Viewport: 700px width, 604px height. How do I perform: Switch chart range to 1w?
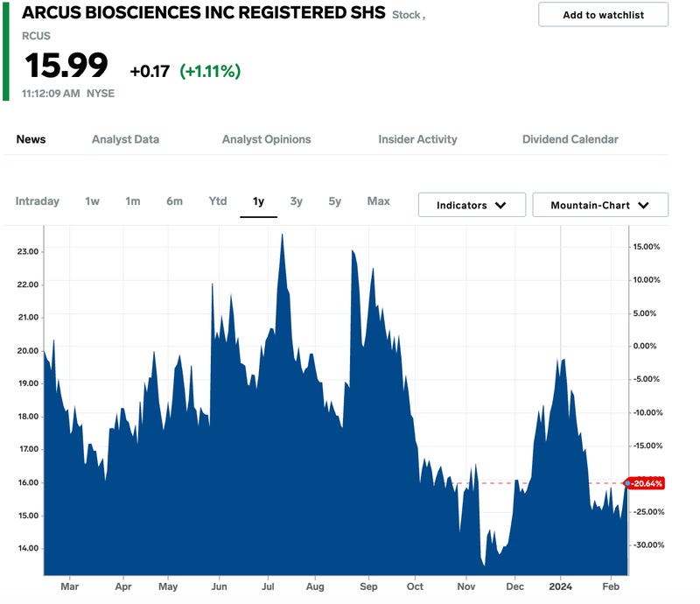(92, 201)
